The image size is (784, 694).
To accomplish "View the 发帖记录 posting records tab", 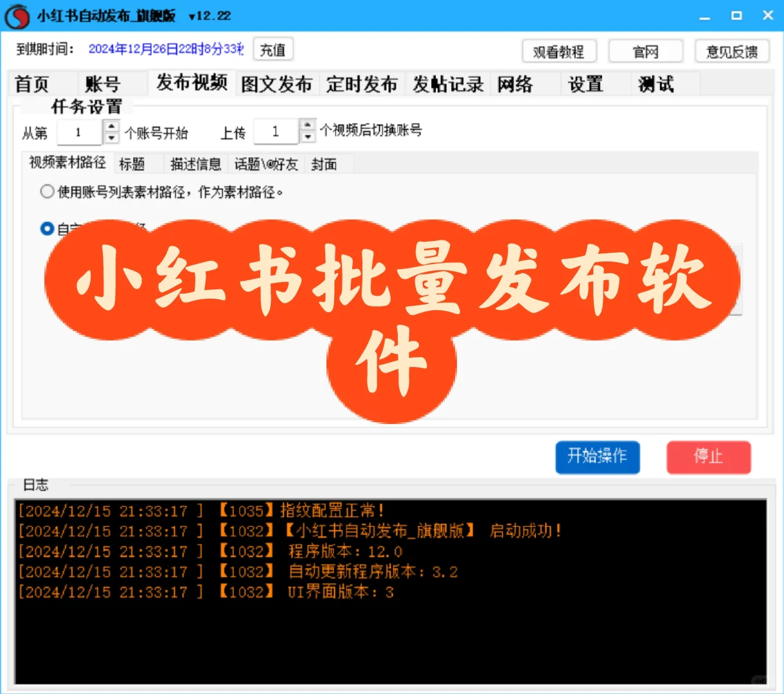I will coord(447,84).
